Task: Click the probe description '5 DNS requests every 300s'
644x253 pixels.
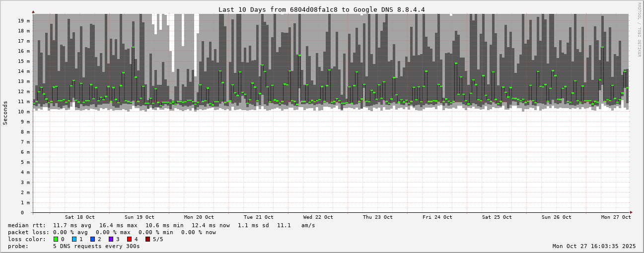Action: tap(96, 246)
